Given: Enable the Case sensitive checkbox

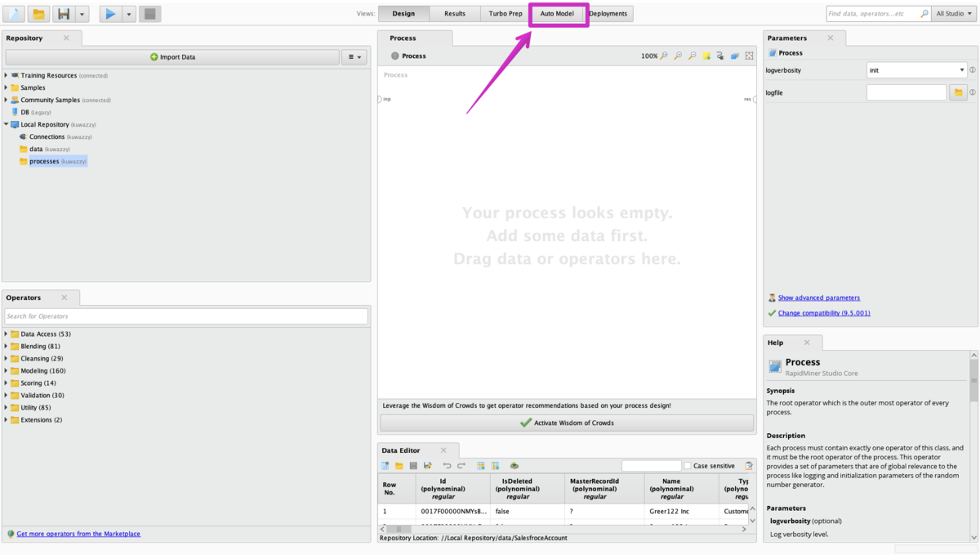Looking at the screenshot, I should point(688,466).
